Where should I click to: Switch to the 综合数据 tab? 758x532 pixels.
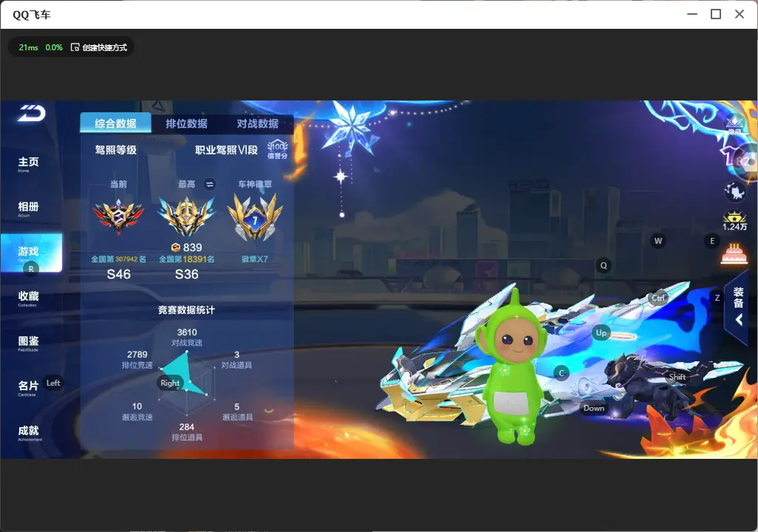[x=115, y=123]
